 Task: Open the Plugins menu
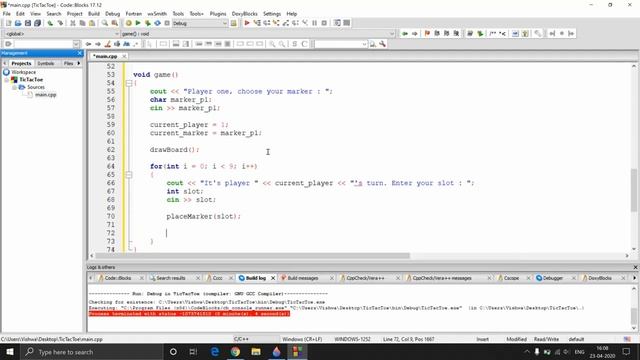[218, 13]
